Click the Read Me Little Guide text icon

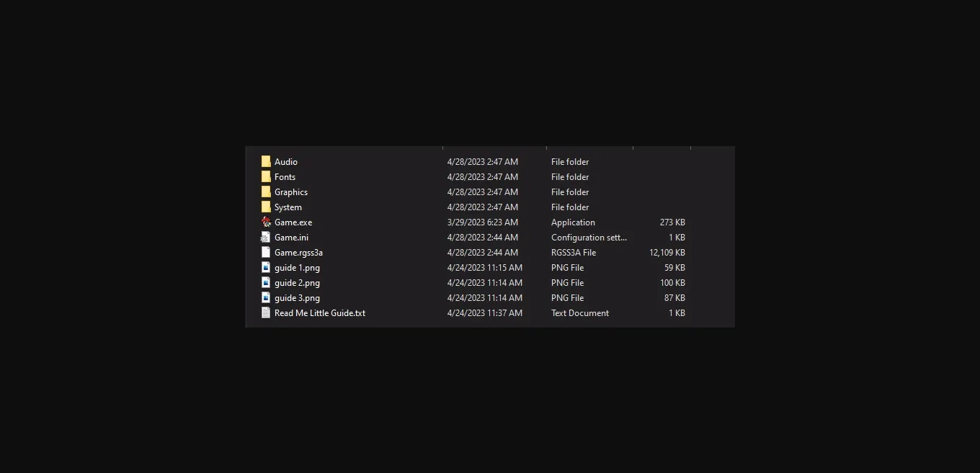point(266,313)
